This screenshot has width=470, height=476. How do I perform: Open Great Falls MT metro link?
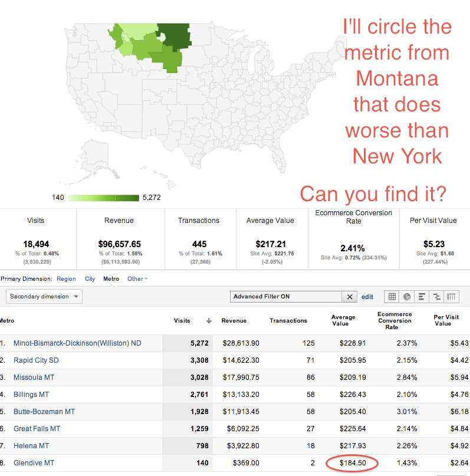coord(37,429)
